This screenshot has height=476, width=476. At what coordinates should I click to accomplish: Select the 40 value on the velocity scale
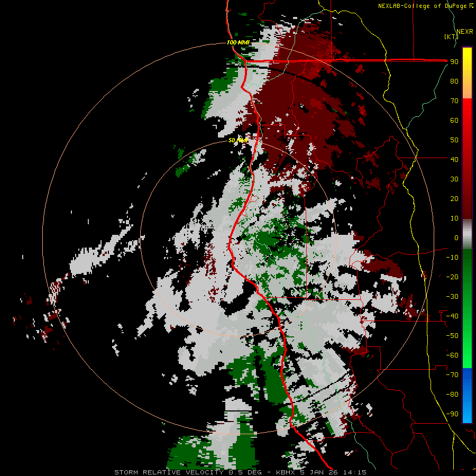454,159
